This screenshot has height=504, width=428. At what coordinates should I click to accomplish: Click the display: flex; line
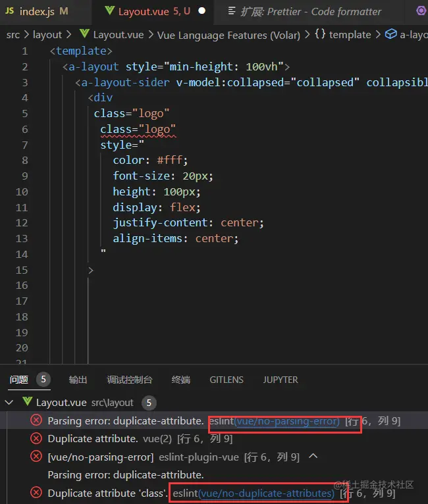(x=157, y=208)
